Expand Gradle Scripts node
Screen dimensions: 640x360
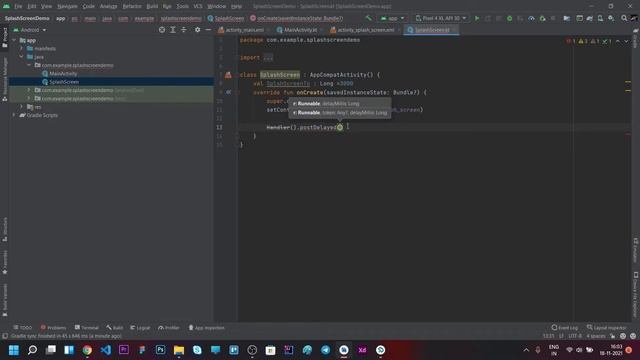14,115
